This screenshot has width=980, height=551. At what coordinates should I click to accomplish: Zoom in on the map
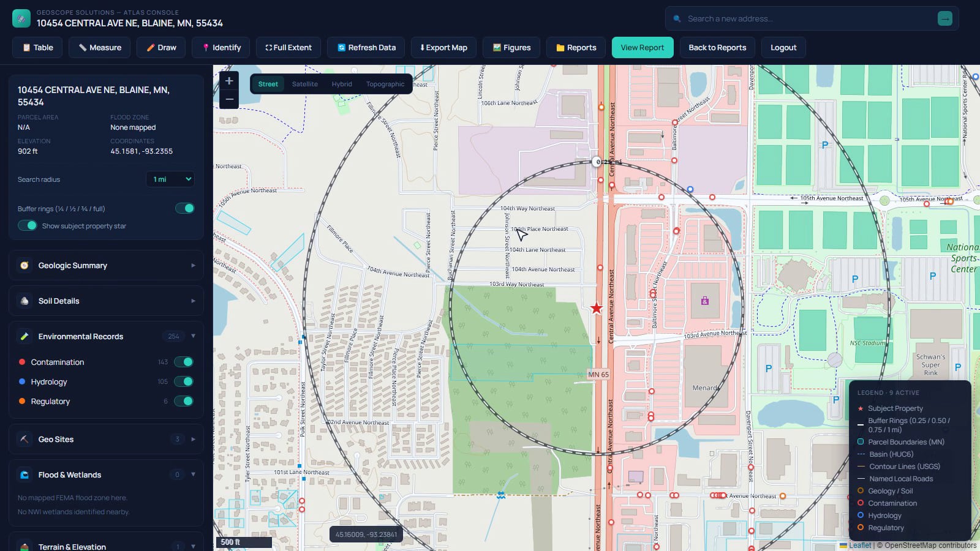click(x=229, y=80)
